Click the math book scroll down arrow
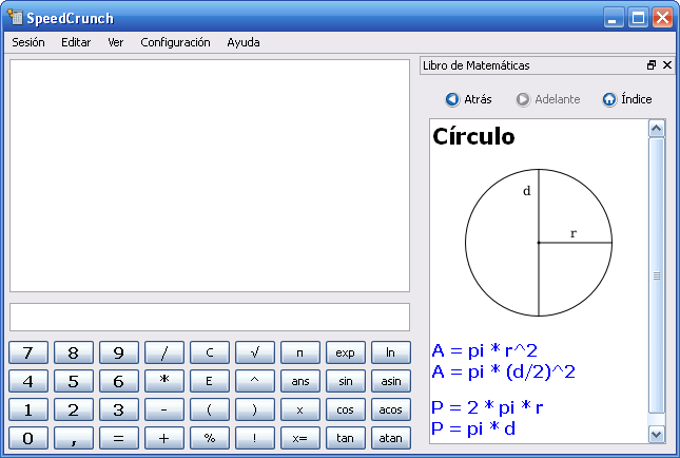The height and width of the screenshot is (458, 680). click(x=656, y=434)
